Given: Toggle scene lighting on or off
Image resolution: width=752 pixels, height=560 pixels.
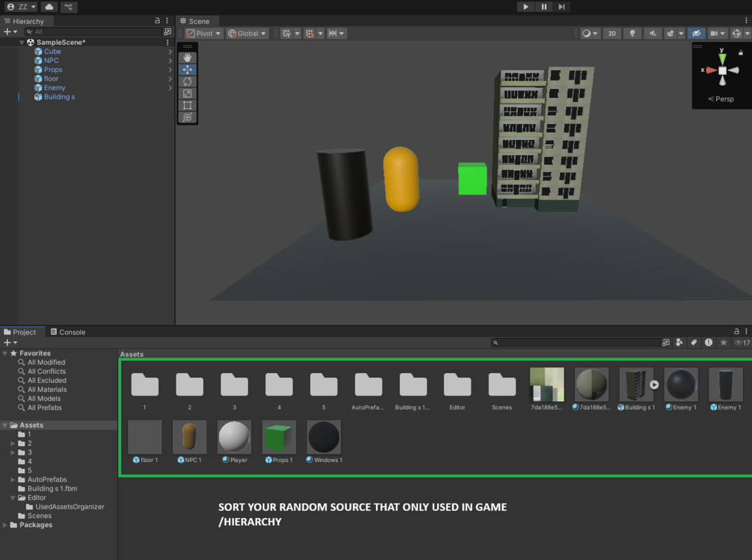Looking at the screenshot, I should coord(632,34).
